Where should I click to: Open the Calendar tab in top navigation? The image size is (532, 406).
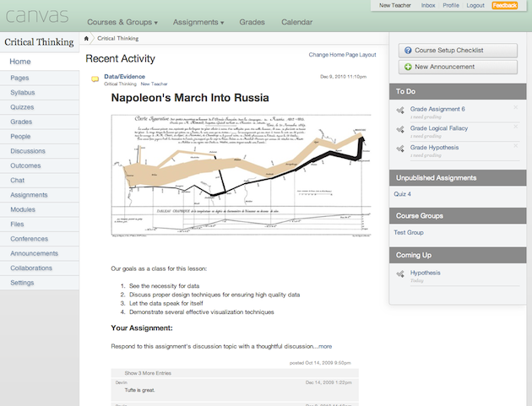click(296, 23)
